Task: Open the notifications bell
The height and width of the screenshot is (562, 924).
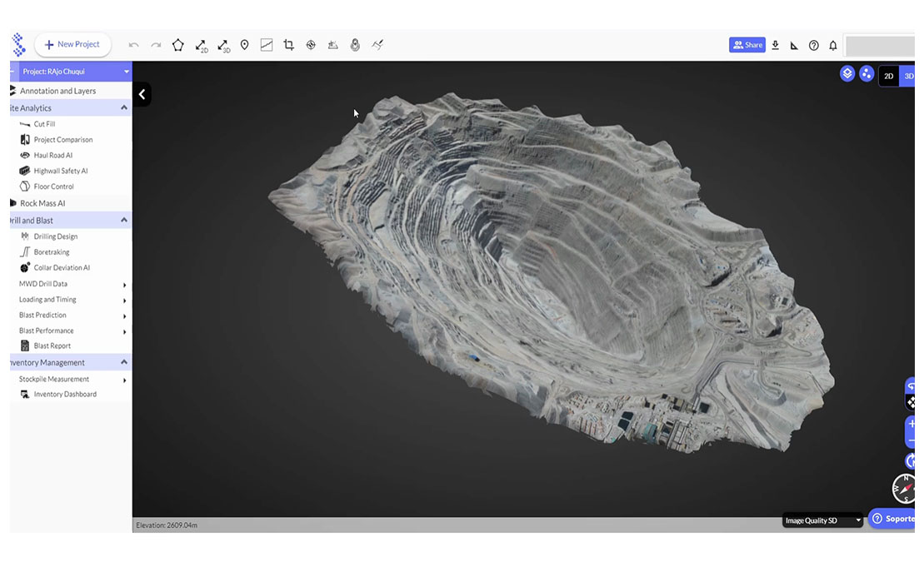Action: [832, 46]
